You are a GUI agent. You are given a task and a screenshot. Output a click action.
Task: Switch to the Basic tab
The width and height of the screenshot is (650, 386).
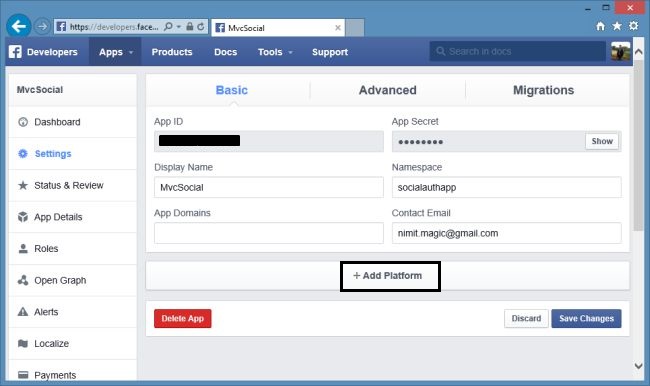tap(232, 90)
